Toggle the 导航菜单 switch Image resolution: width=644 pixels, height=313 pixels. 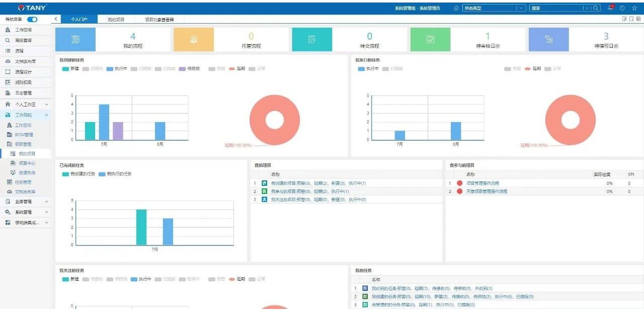tap(32, 19)
